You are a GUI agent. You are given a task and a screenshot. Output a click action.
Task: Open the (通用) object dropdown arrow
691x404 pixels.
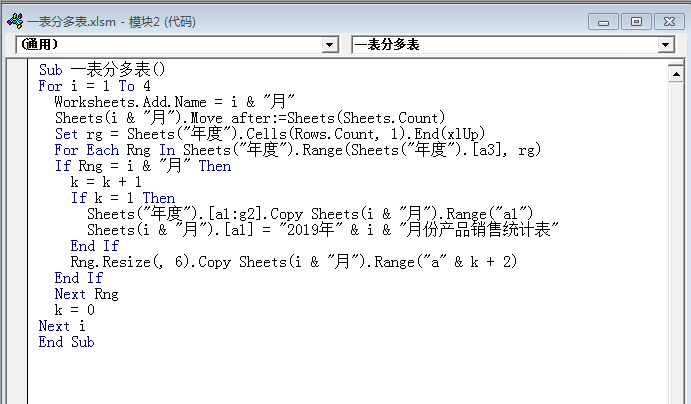[329, 44]
